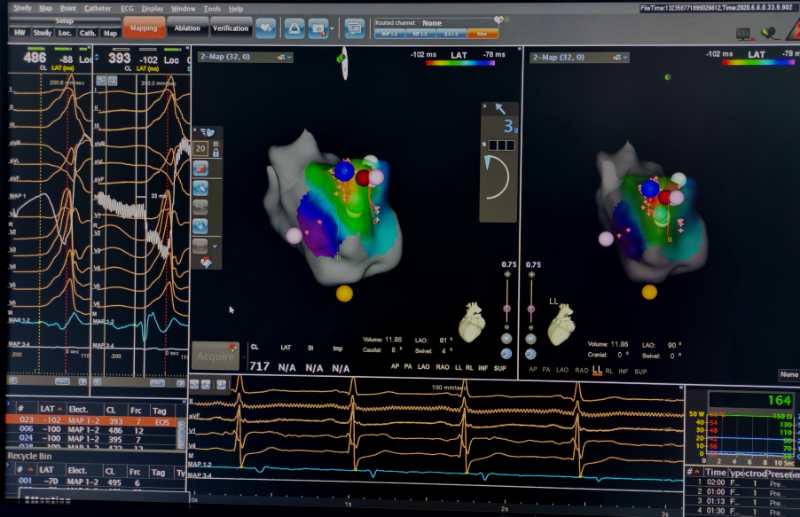The width and height of the screenshot is (800, 517).
Task: Open the Help menu
Action: pos(235,9)
